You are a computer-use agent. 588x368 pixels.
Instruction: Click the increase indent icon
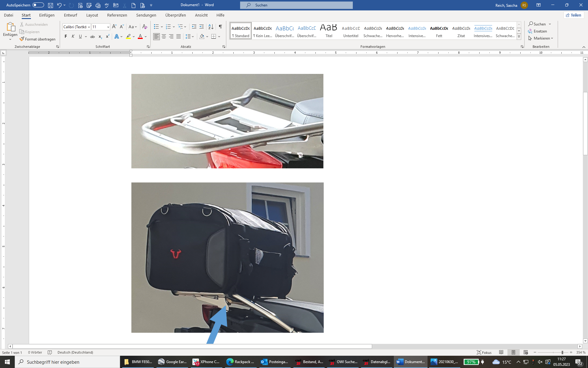tap(201, 27)
